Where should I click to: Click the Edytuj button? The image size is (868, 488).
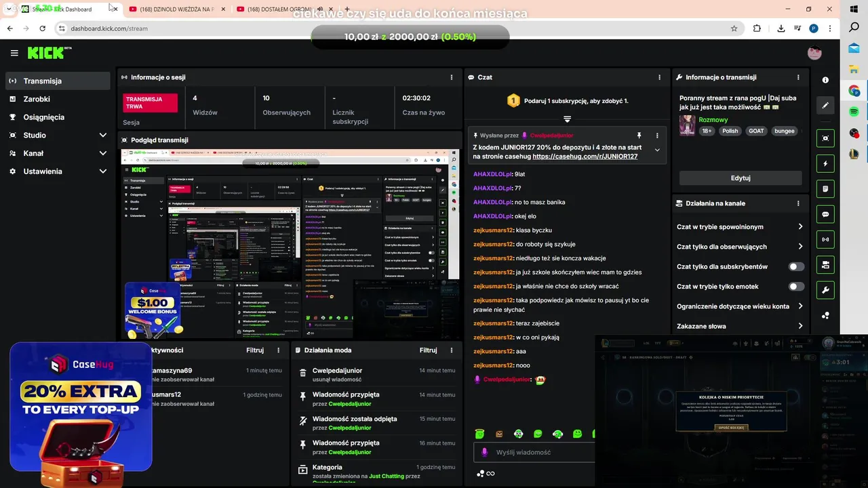pyautogui.click(x=741, y=178)
